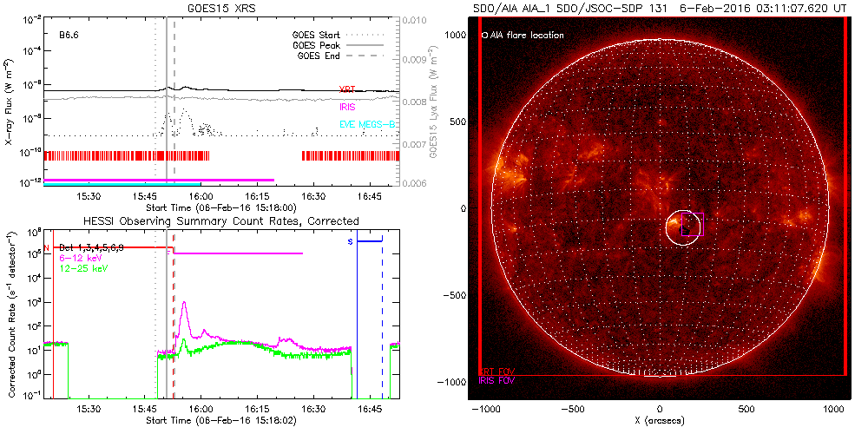
Task: Click the cyan EVE MEGS-B label
Action: [x=367, y=124]
